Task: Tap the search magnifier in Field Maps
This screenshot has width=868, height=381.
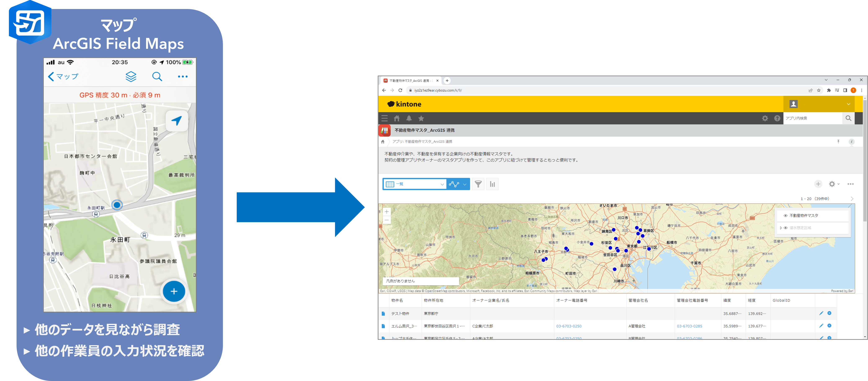Action: 157,76
